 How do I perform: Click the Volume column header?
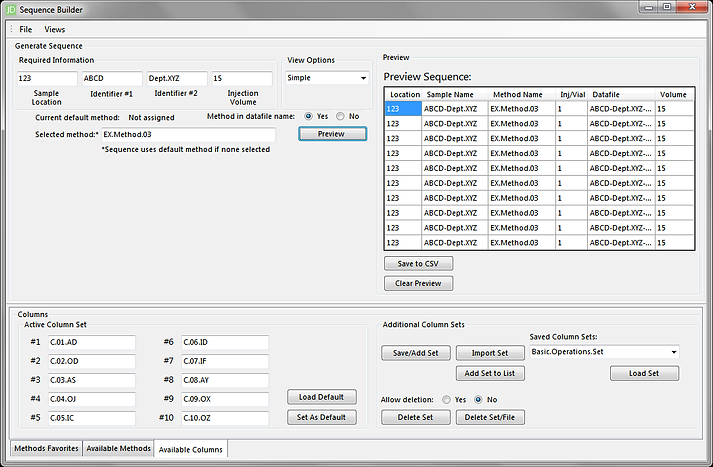pyautogui.click(x=674, y=95)
